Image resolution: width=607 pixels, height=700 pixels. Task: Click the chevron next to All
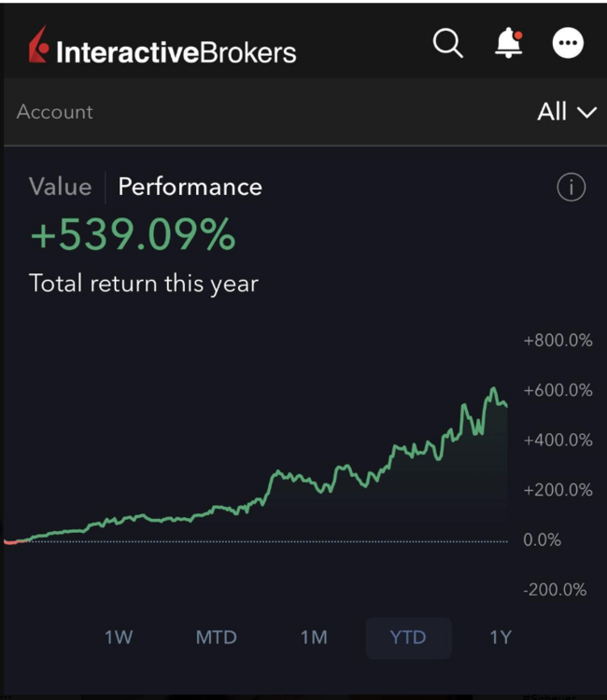(x=586, y=113)
